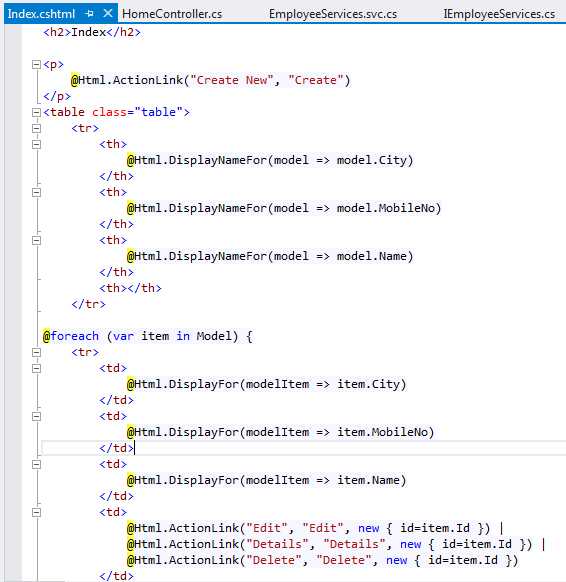Collapse the <tr> inside the foreach loop
The height and width of the screenshot is (582, 566).
pyautogui.click(x=36, y=352)
